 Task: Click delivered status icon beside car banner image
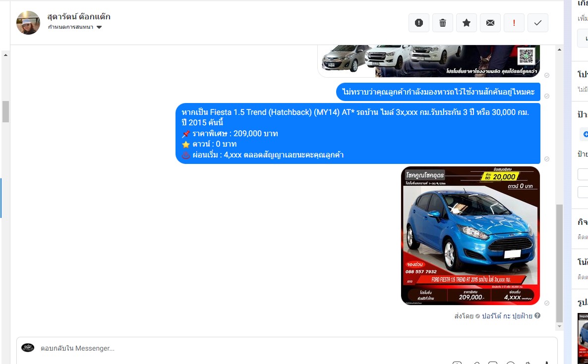547,75
